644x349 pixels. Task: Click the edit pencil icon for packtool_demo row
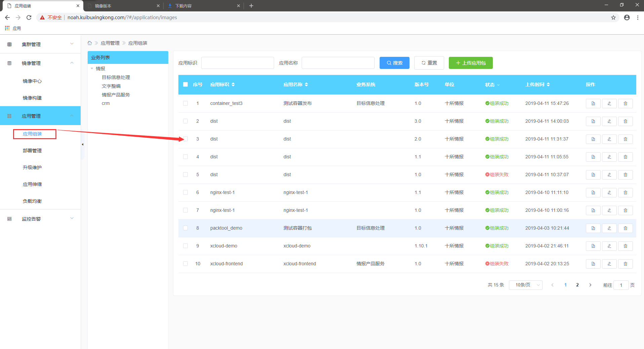pyautogui.click(x=609, y=228)
